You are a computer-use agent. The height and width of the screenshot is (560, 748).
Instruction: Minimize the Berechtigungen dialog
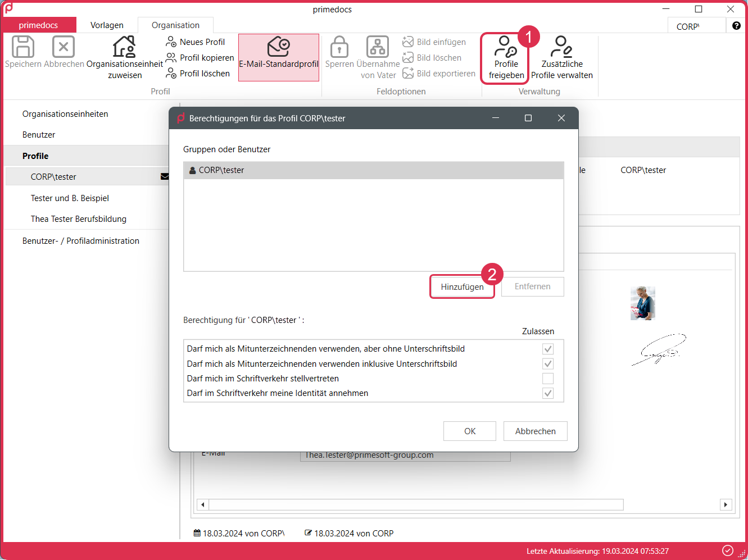coord(496,118)
